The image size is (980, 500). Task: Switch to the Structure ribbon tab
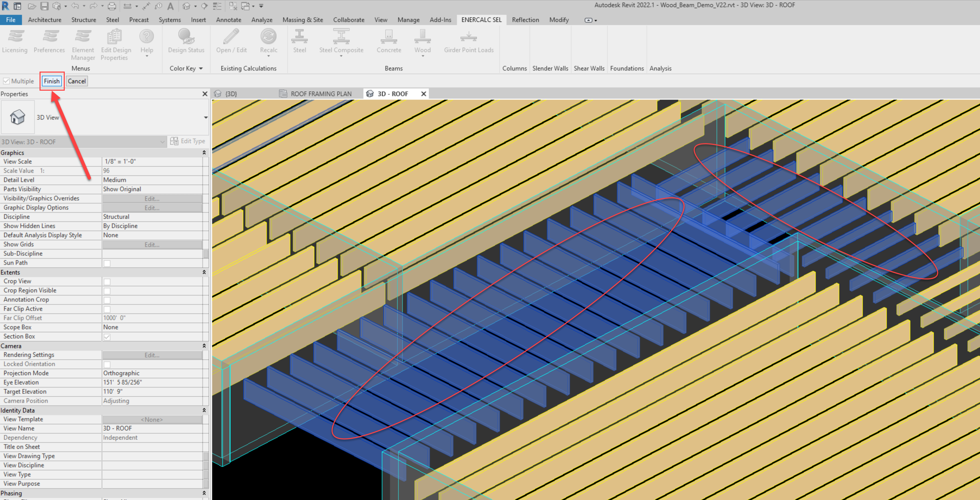[x=84, y=20]
